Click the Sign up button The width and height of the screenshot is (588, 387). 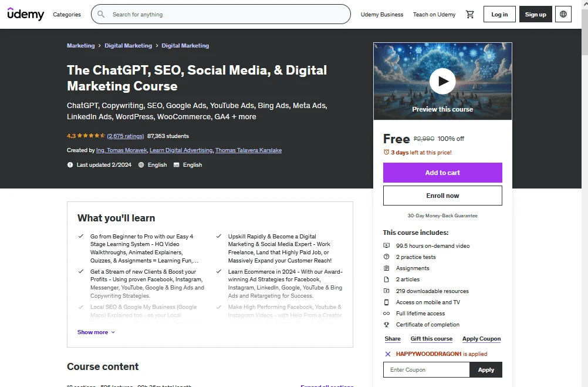[x=536, y=14]
